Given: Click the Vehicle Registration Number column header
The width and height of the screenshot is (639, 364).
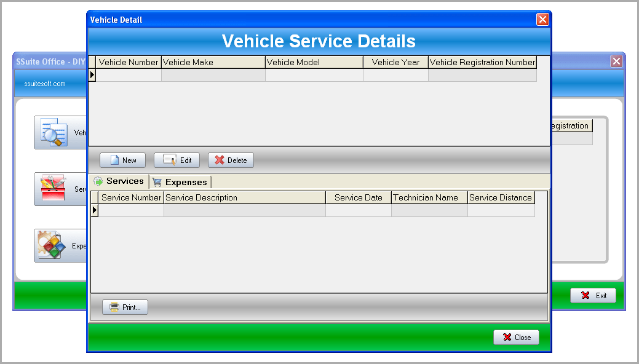Looking at the screenshot, I should [482, 62].
